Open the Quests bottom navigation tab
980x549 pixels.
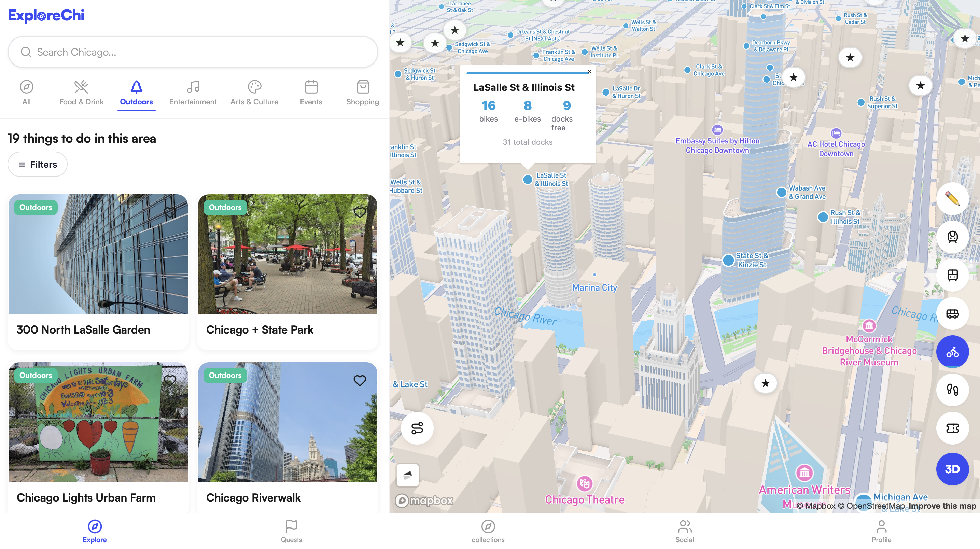(291, 531)
